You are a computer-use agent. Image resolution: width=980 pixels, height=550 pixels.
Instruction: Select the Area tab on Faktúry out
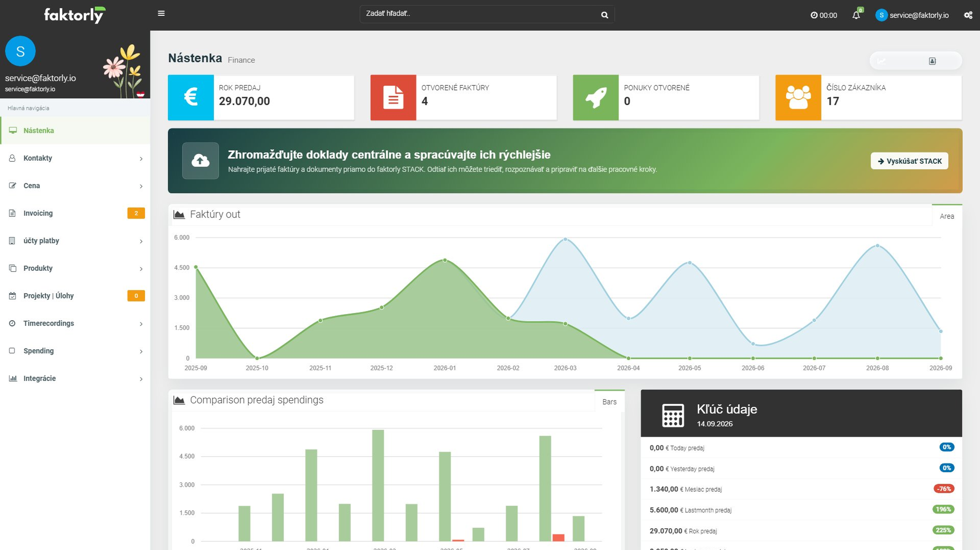pyautogui.click(x=947, y=216)
